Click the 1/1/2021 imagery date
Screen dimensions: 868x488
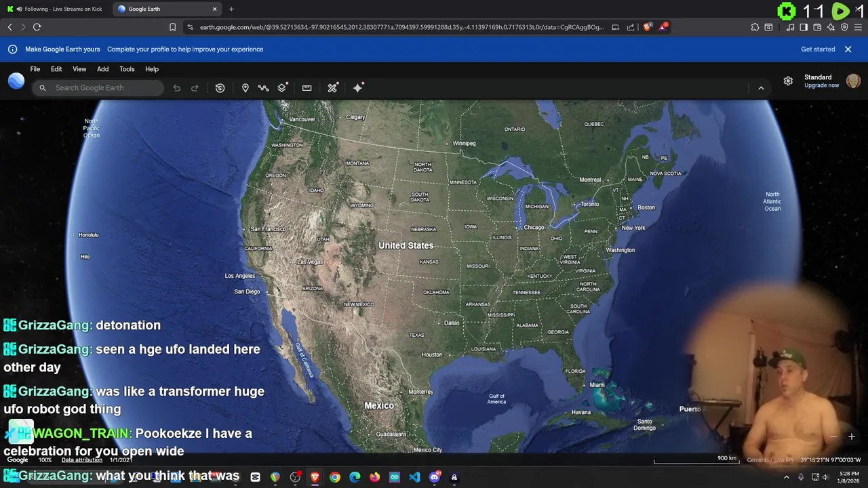coord(121,460)
